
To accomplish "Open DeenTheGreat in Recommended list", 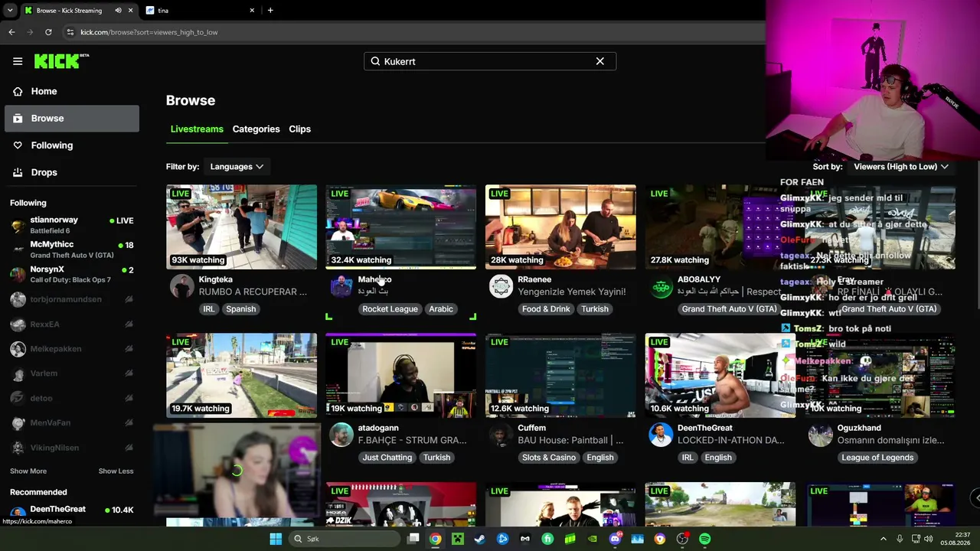I will pos(72,511).
